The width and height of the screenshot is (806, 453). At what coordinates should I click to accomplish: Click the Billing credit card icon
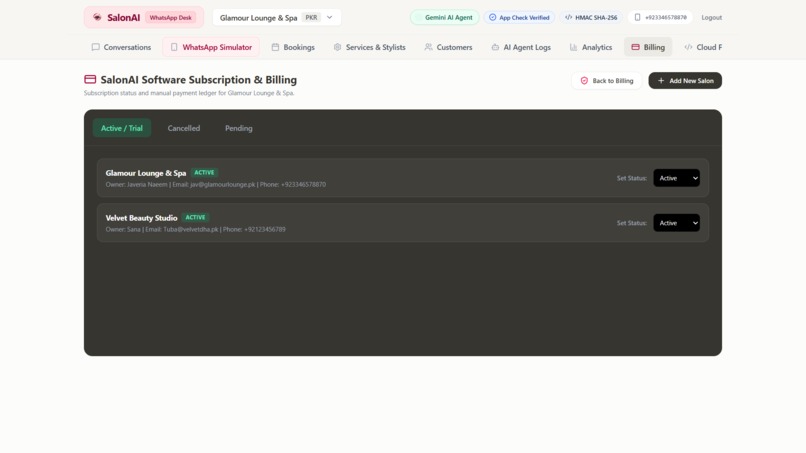[635, 47]
